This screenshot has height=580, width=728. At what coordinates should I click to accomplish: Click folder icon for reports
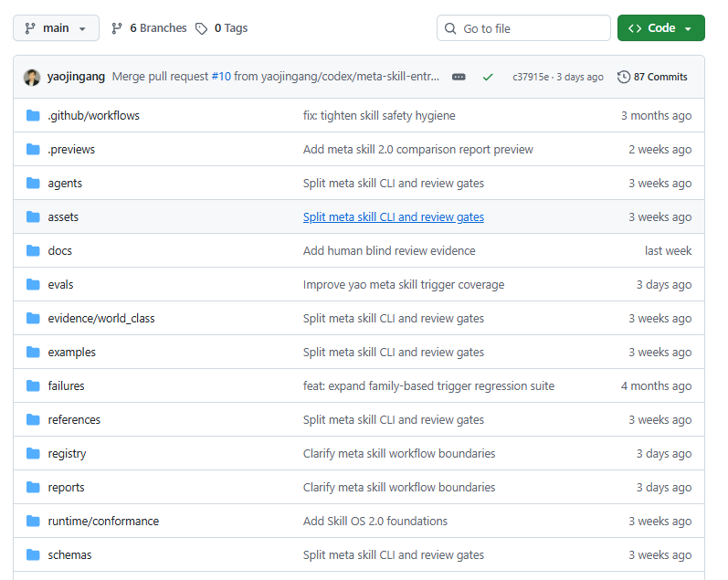pyautogui.click(x=33, y=487)
